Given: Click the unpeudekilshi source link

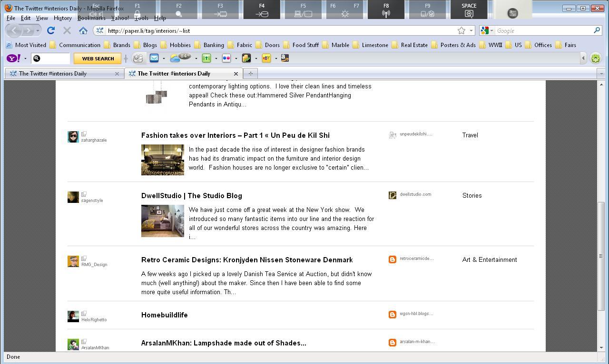Looking at the screenshot, I should [x=416, y=134].
